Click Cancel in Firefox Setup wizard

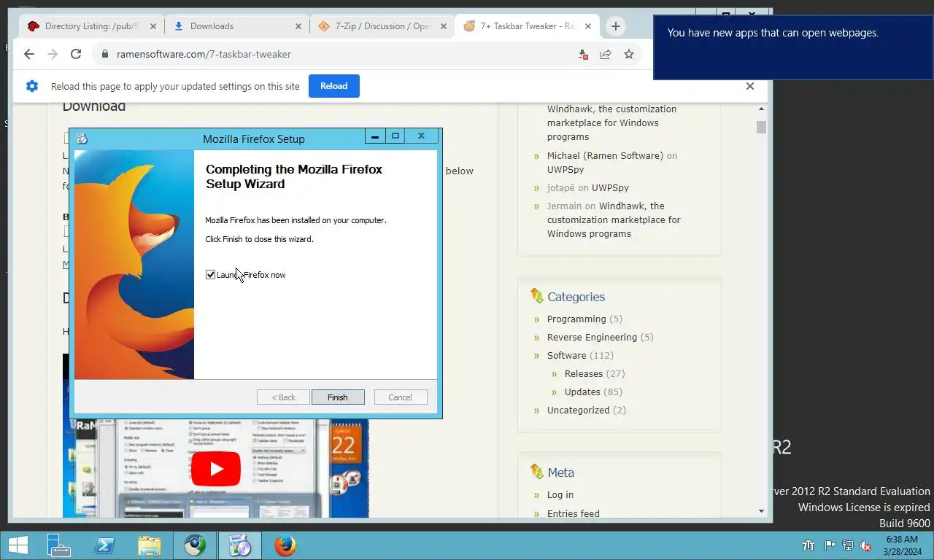tap(400, 397)
